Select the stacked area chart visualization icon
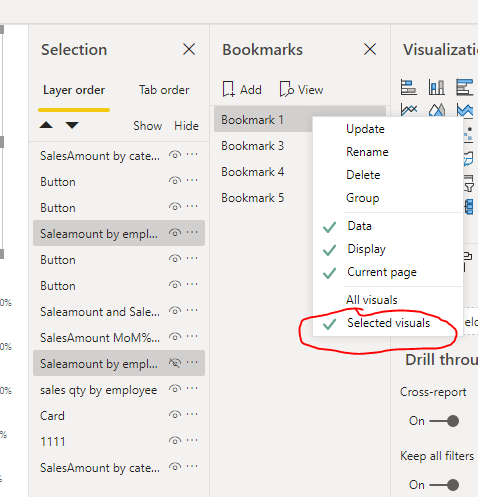Image resolution: width=478 pixels, height=497 pixels. (x=465, y=109)
